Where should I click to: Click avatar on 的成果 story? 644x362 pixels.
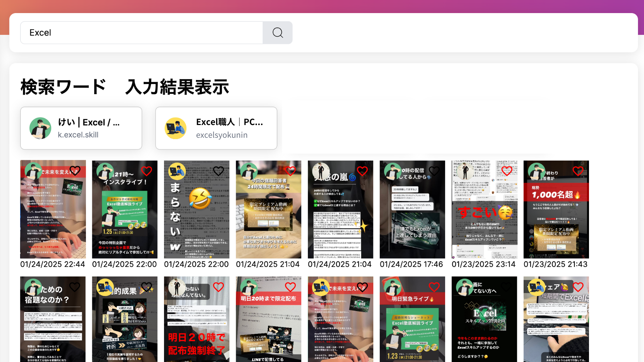[x=105, y=287]
